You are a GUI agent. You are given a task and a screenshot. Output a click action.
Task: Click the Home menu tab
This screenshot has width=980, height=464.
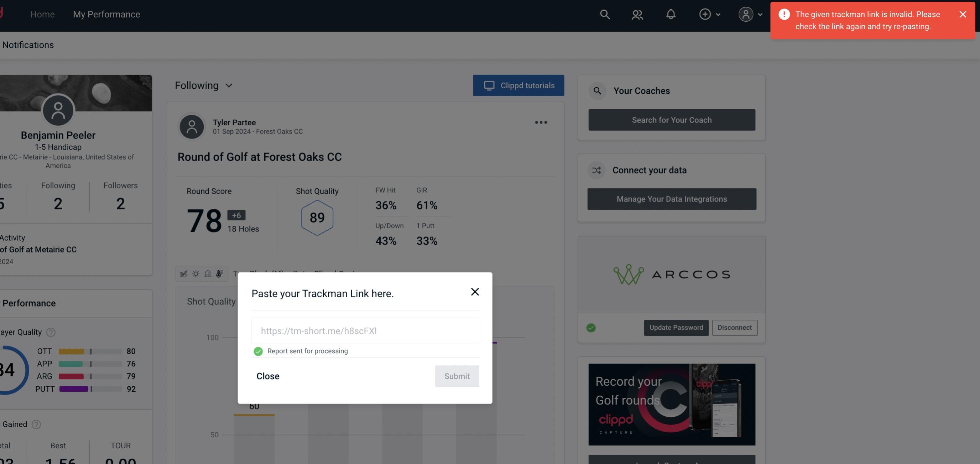(42, 14)
